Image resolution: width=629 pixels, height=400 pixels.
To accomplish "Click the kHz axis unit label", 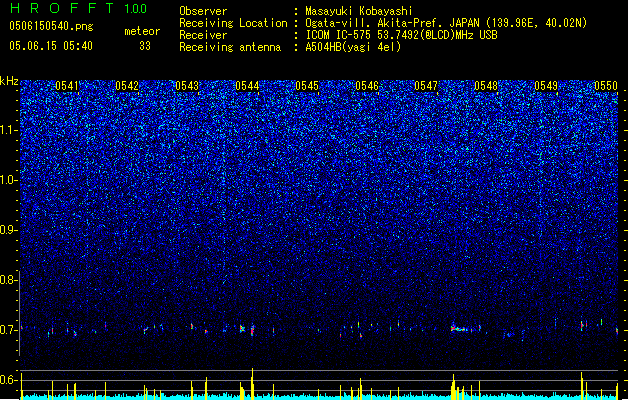I will coord(9,81).
